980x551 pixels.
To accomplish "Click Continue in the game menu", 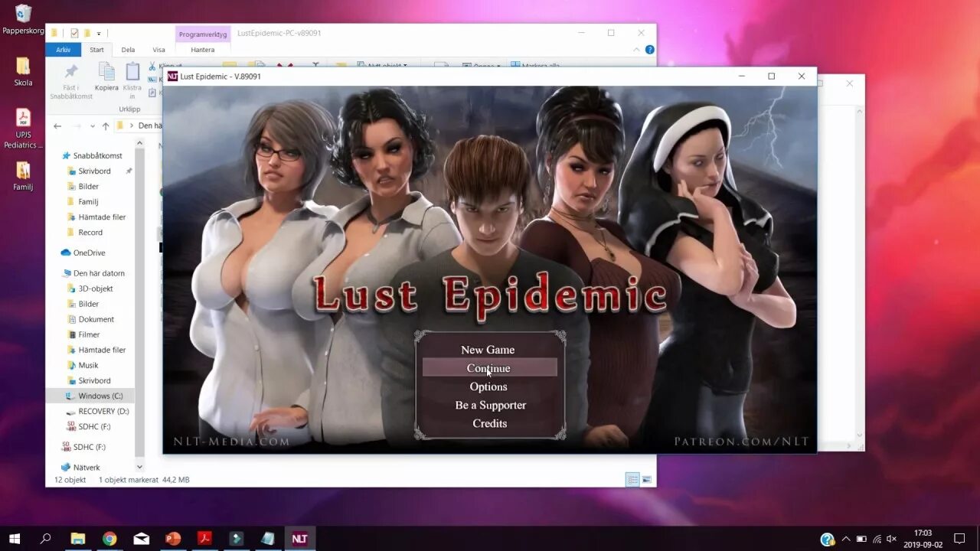I will (488, 368).
